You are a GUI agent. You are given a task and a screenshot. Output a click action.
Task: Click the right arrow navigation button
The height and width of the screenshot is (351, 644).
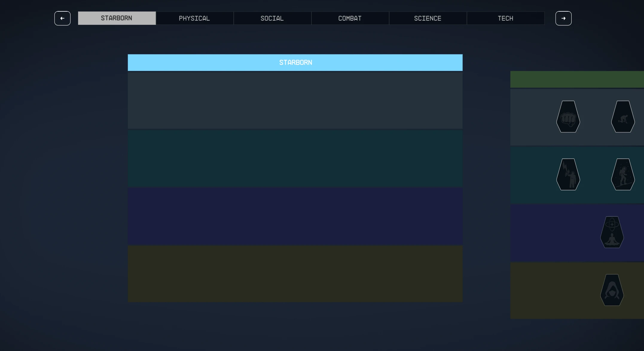(x=563, y=18)
